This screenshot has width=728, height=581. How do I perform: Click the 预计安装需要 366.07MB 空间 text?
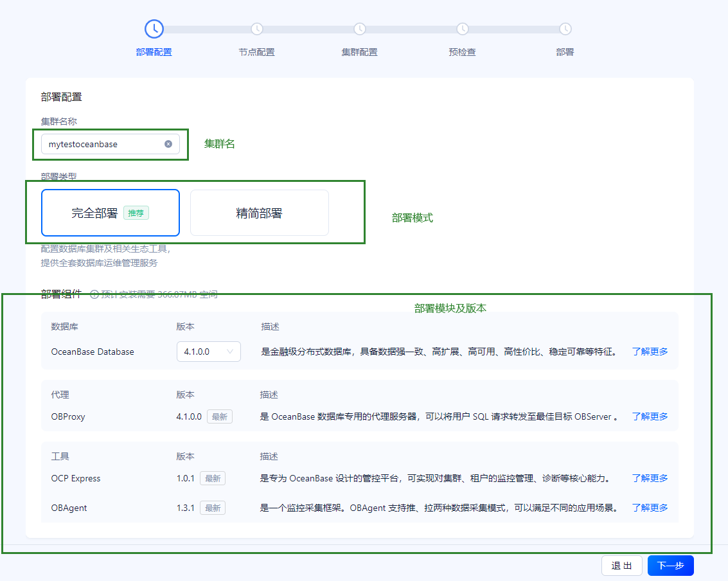159,294
